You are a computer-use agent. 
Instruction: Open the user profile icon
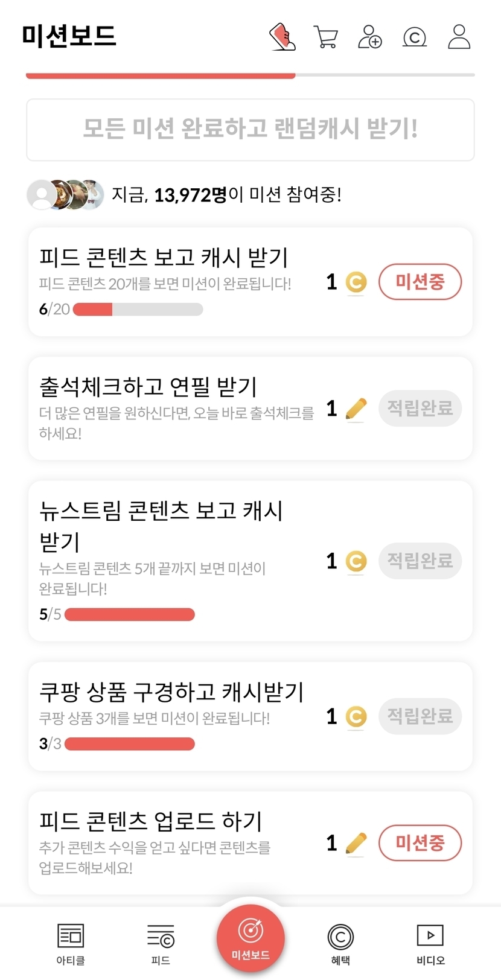pos(459,37)
